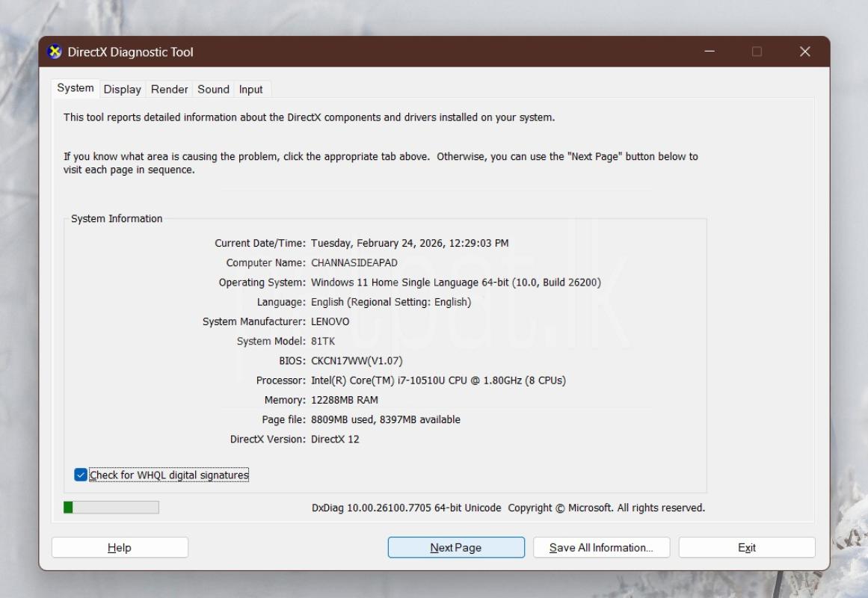
Task: Uncheck Check for WHQL digital signatures
Action: tap(81, 475)
